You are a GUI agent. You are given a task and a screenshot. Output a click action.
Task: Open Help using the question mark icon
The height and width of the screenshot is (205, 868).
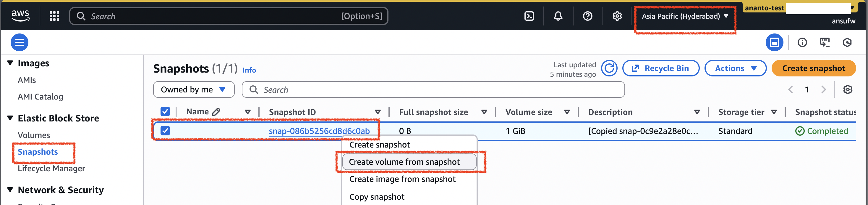(x=587, y=16)
